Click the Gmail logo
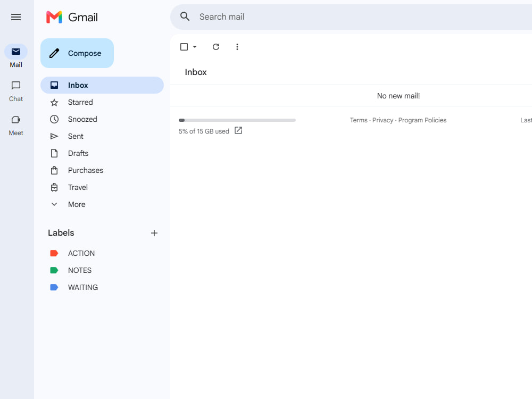The image size is (532, 399). point(72,17)
